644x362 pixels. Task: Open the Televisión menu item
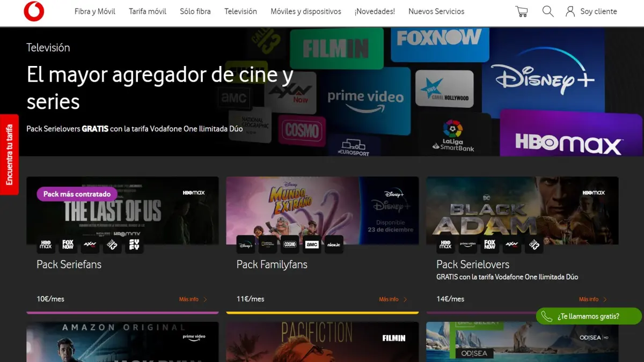(x=240, y=11)
